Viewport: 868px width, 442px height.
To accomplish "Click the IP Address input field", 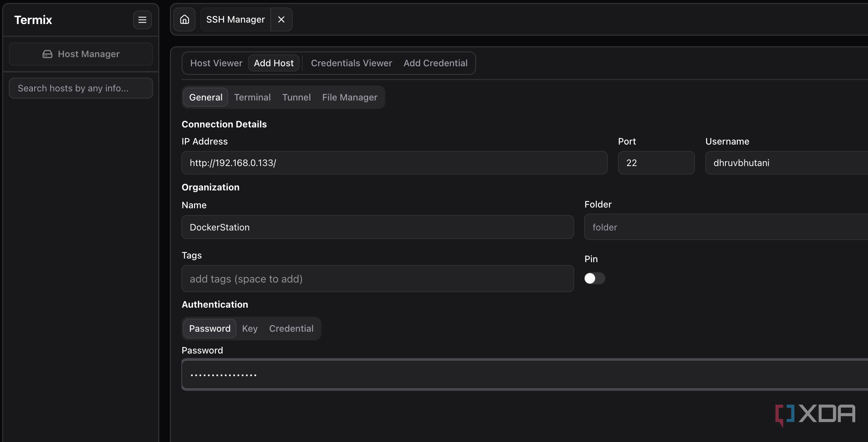I will tap(394, 163).
